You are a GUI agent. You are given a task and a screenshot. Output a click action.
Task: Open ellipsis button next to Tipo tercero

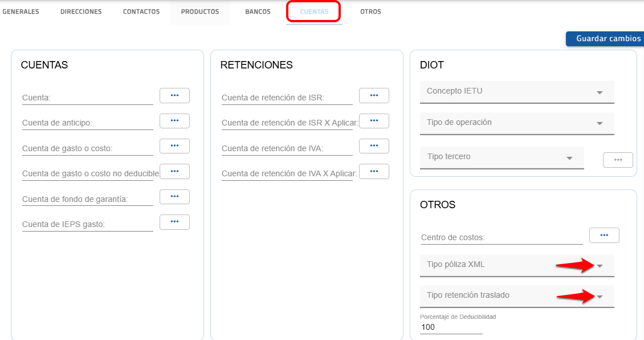(x=618, y=160)
